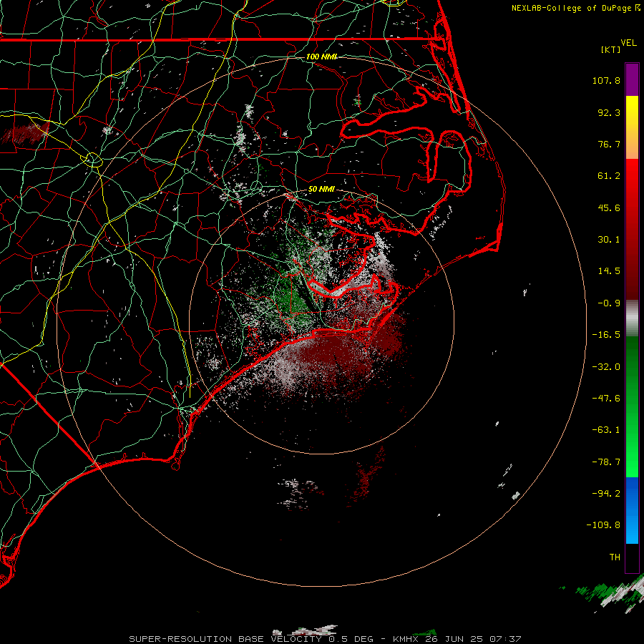
Task: Click the VEL legend title
Action: coord(628,43)
